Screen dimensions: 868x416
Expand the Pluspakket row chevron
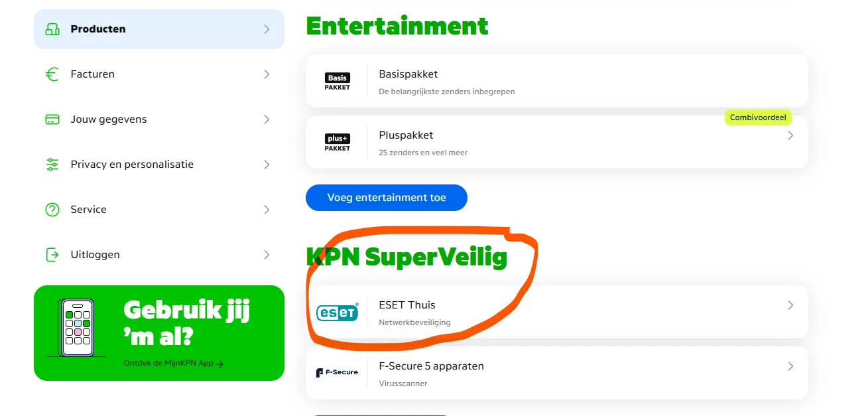pyautogui.click(x=790, y=135)
